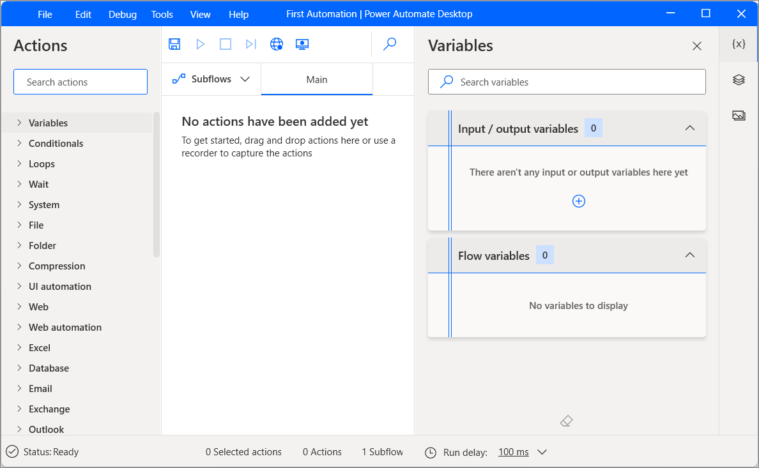Select the Main subflow tab
The height and width of the screenshot is (468, 759).
pyautogui.click(x=317, y=79)
